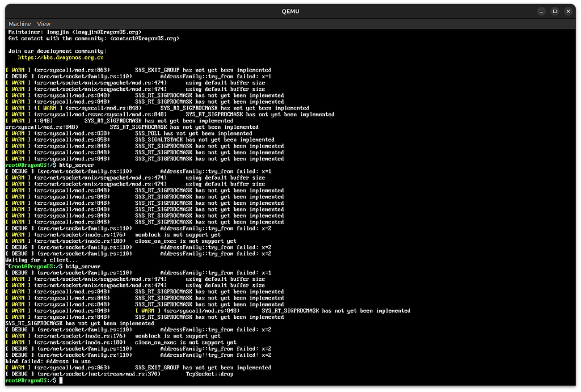
Task: Click the 'bind failed: Address in use' message
Action: click(x=48, y=361)
